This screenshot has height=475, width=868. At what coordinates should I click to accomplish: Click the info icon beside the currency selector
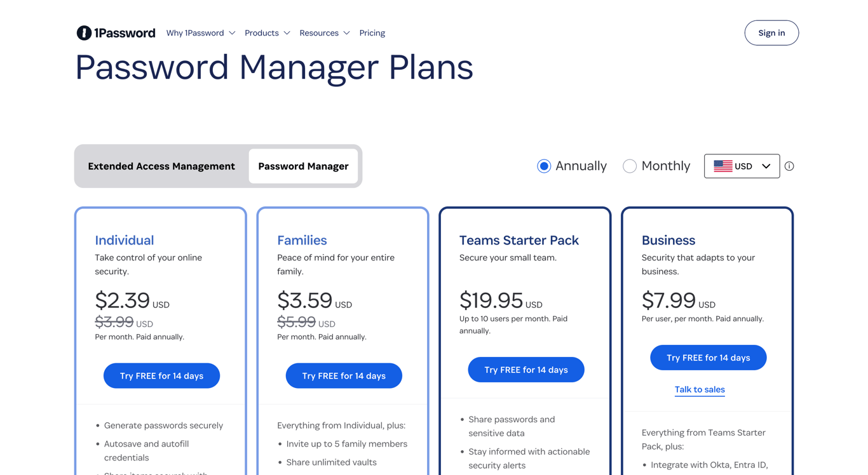[x=789, y=166]
